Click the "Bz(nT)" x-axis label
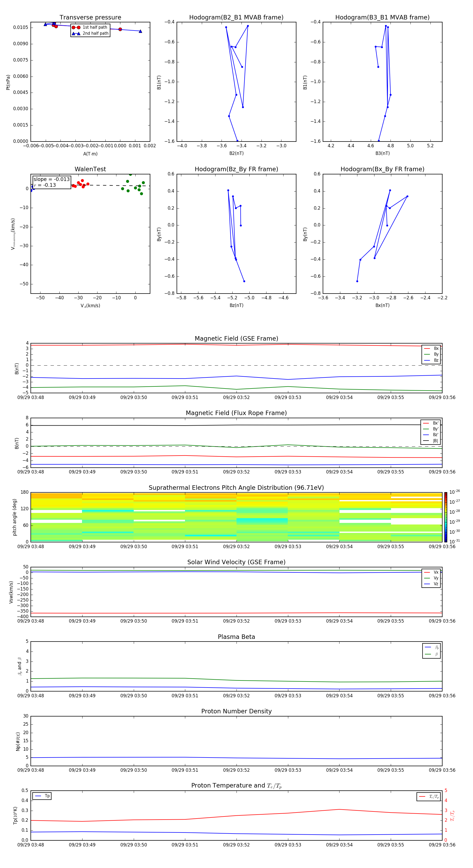Screen dimensions: 473x868 tap(236, 305)
